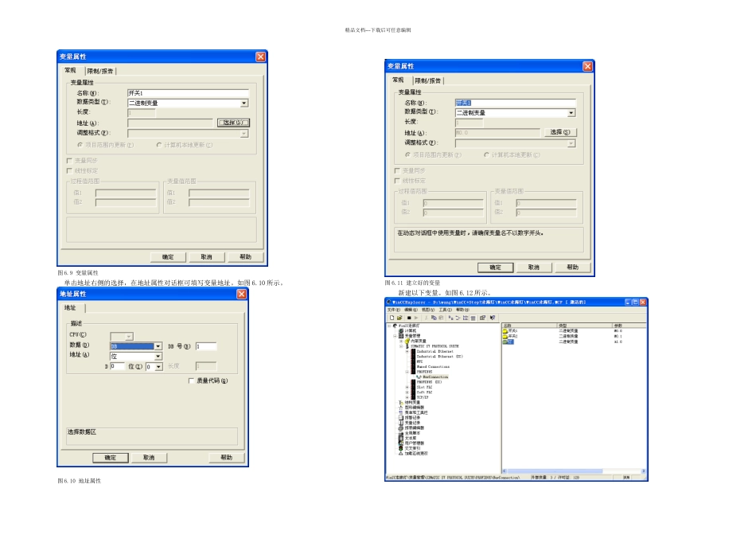Image resolution: width=756 pixels, height=535 pixels.
Task: Expand the Industrial Ethernet node in the tree
Action: click(407, 352)
